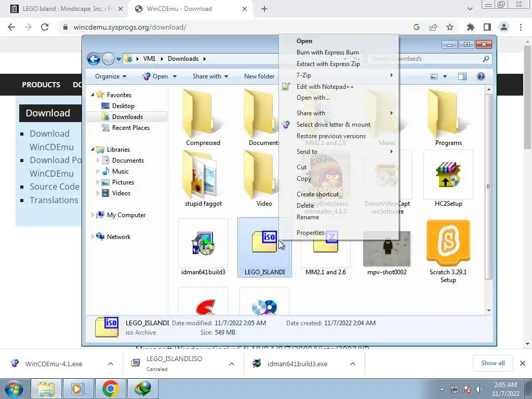532x399 pixels.
Task: Open the Chrome profile avatar
Action: [504, 27]
